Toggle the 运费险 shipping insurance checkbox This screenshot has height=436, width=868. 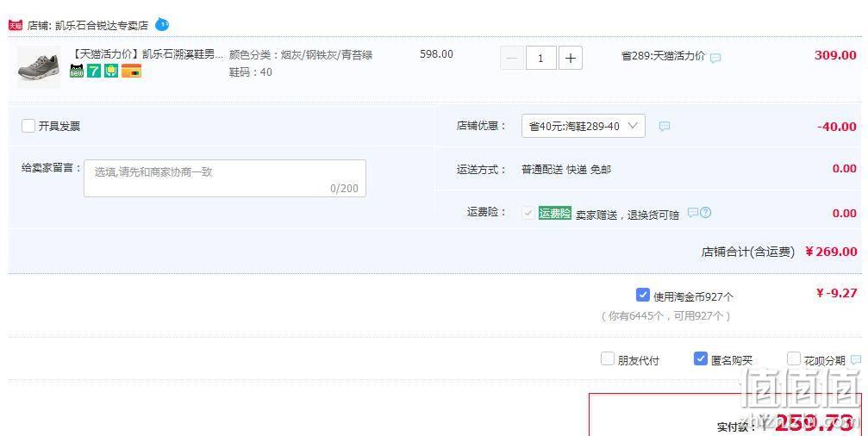[528, 213]
